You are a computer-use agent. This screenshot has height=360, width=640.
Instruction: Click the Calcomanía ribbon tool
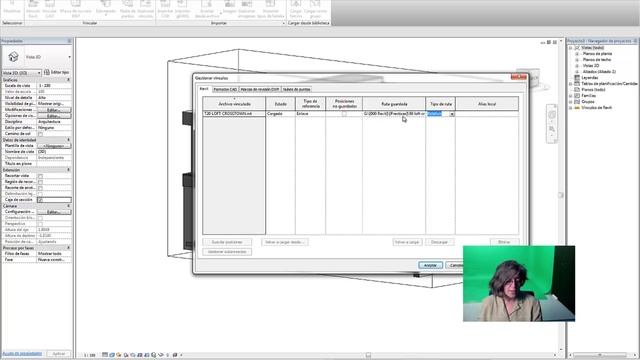[106, 8]
